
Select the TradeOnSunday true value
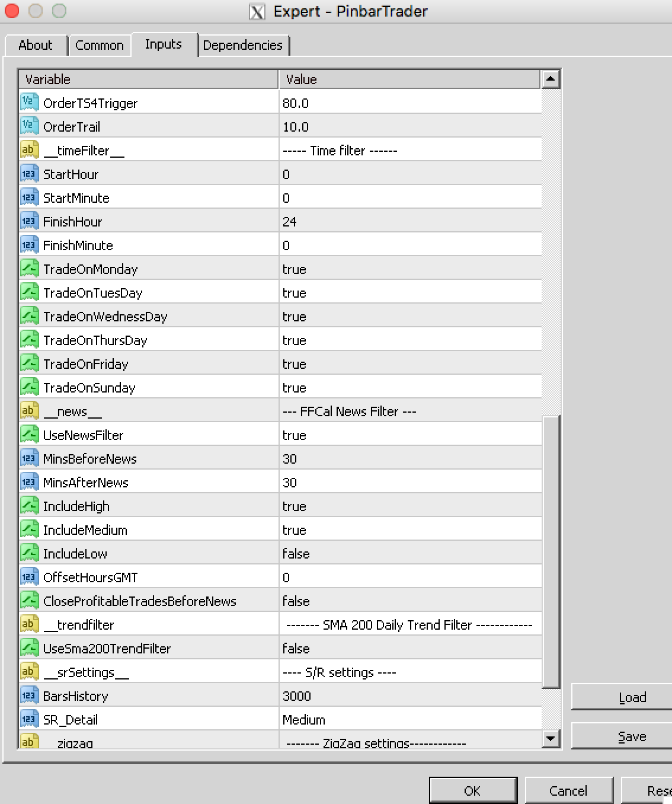[295, 388]
